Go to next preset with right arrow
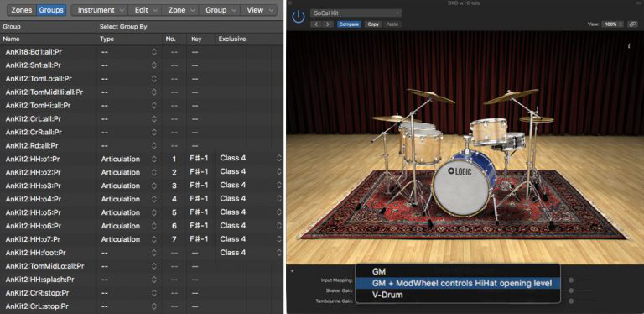Image resolution: width=644 pixels, height=314 pixels. [x=328, y=24]
